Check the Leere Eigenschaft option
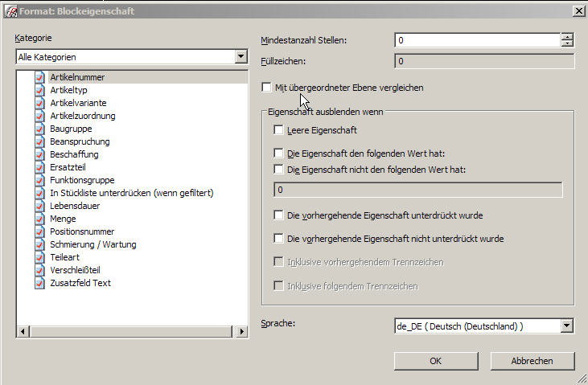Image resolution: width=588 pixels, height=385 pixels. 278,130
